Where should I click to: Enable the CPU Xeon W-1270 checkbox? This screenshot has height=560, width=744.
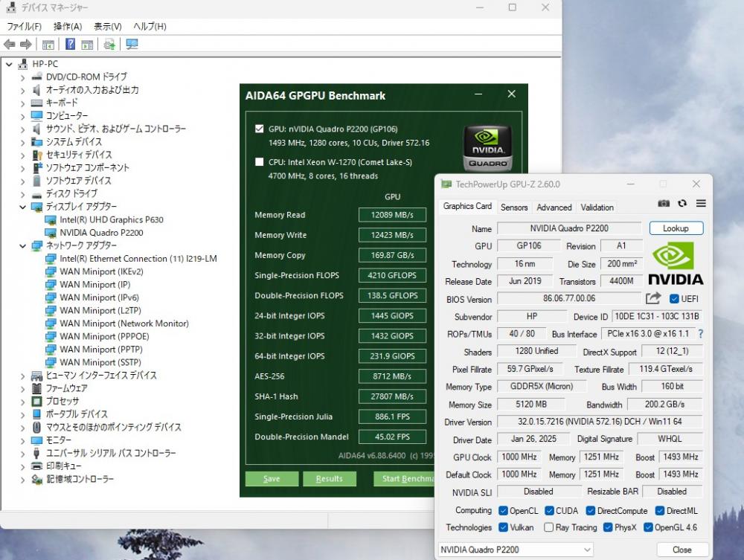(x=259, y=161)
